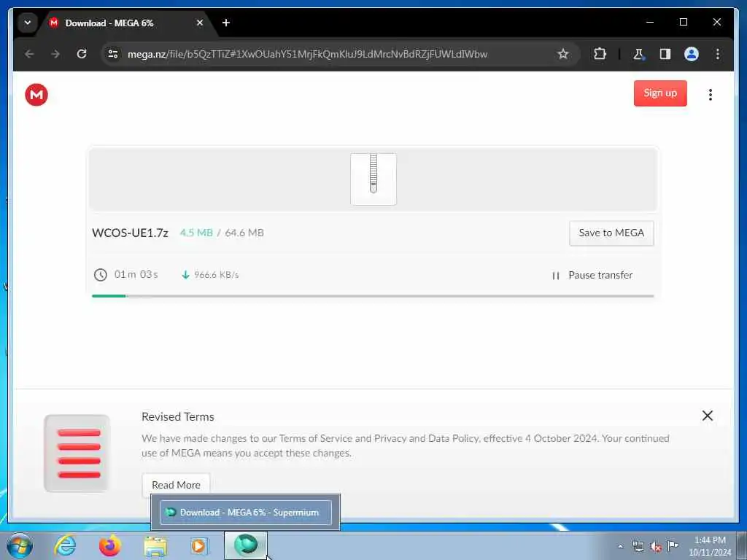Click the 64.6 MB total size

pyautogui.click(x=244, y=233)
